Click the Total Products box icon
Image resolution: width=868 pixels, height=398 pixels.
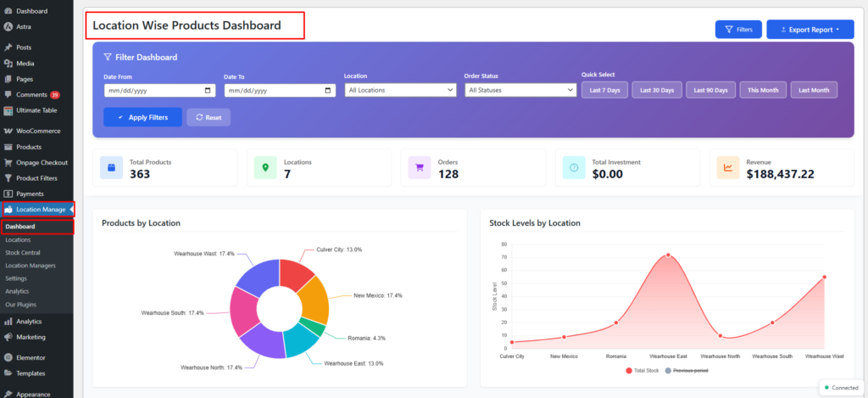click(x=111, y=167)
